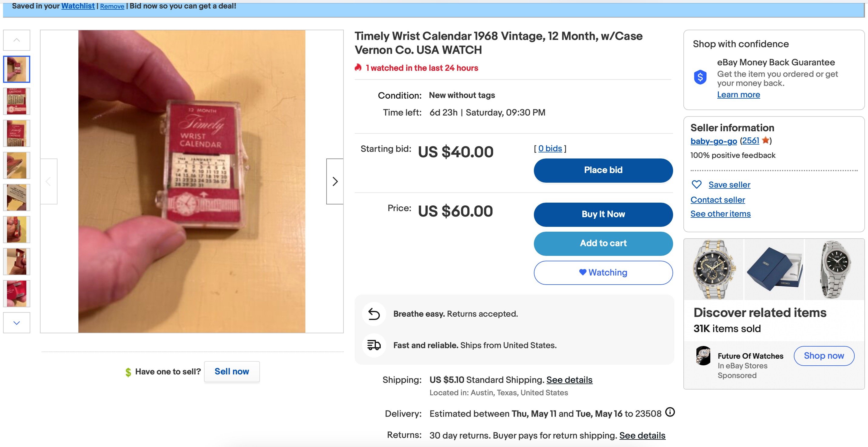Select second calendar thumbnail image
This screenshot has height=447, width=868.
(17, 101)
